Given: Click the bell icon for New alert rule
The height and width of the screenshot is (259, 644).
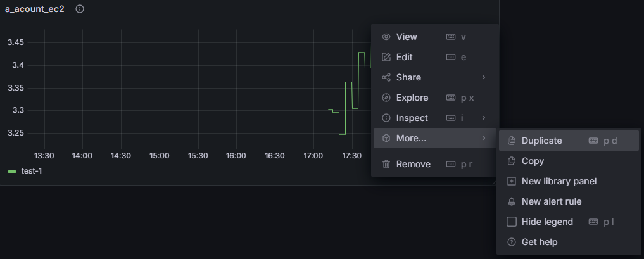Looking at the screenshot, I should [x=512, y=201].
